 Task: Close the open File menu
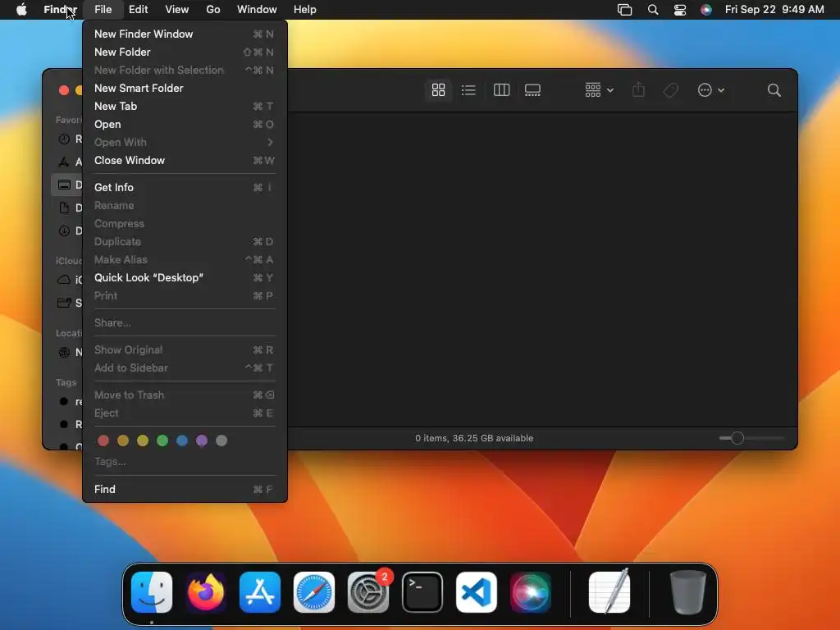103,10
